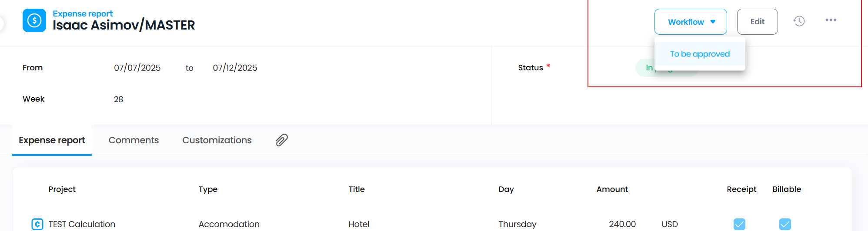Toggle the Billable checkbox for Hotel
Viewport: 868px width, 231px height.
click(785, 224)
